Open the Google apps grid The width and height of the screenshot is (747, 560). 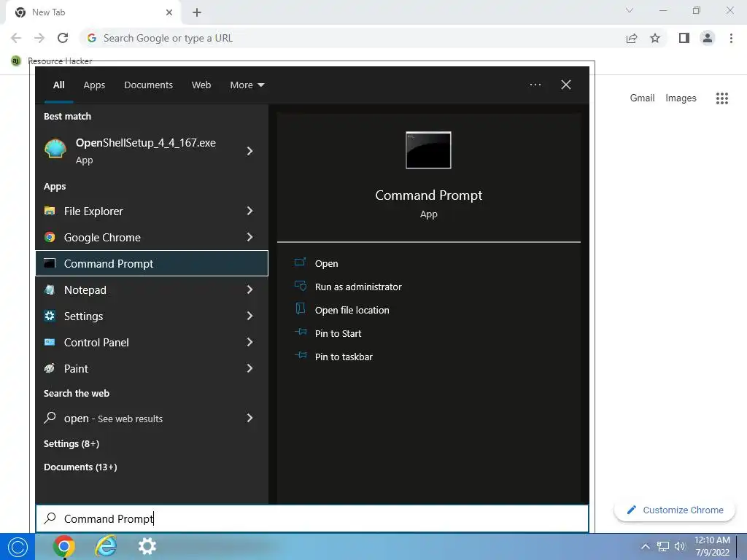(x=722, y=98)
